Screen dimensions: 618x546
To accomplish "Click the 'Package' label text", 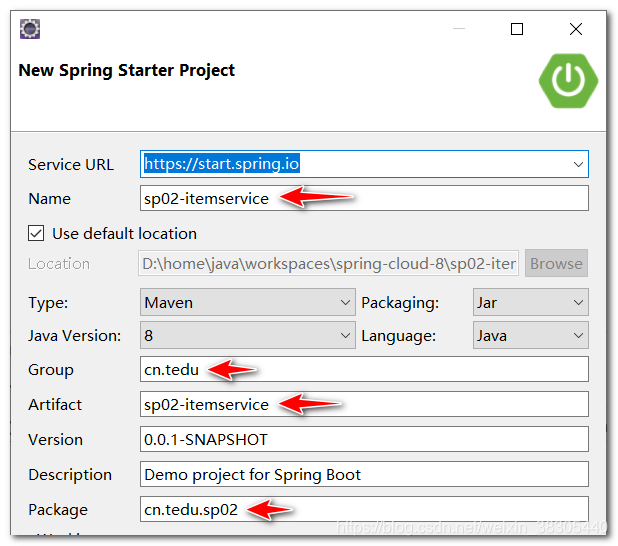I will pos(58,510).
